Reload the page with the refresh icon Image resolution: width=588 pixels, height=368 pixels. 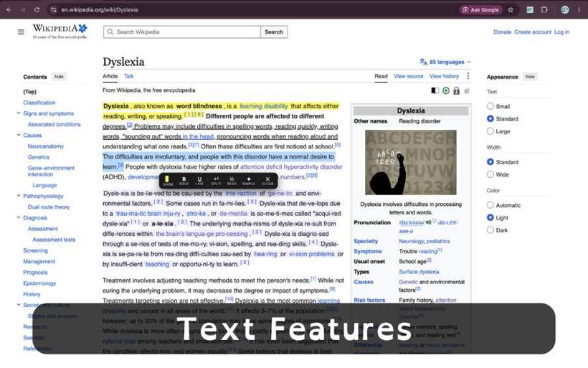pyautogui.click(x=37, y=10)
